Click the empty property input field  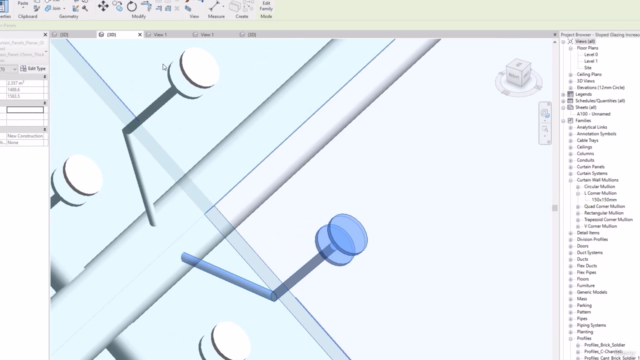pos(25,110)
